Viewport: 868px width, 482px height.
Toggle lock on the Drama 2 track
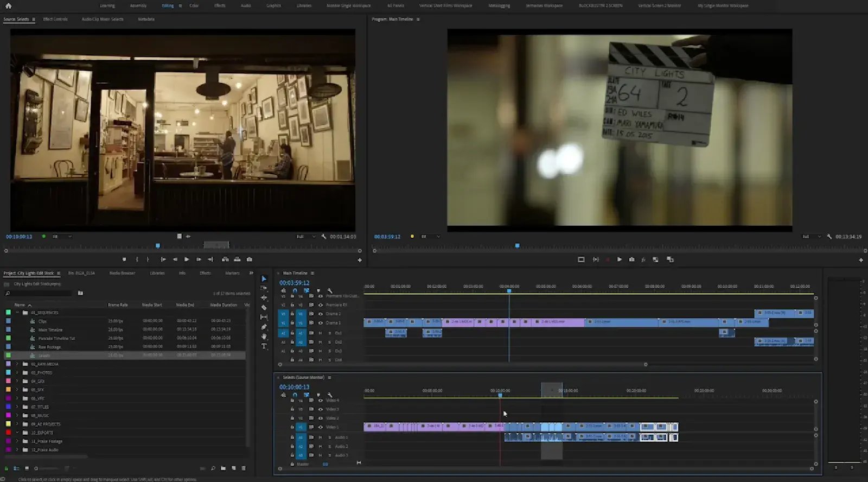[292, 314]
